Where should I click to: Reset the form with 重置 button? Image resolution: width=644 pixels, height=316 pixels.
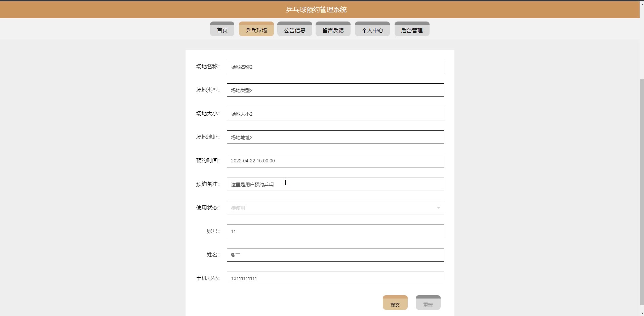point(428,303)
